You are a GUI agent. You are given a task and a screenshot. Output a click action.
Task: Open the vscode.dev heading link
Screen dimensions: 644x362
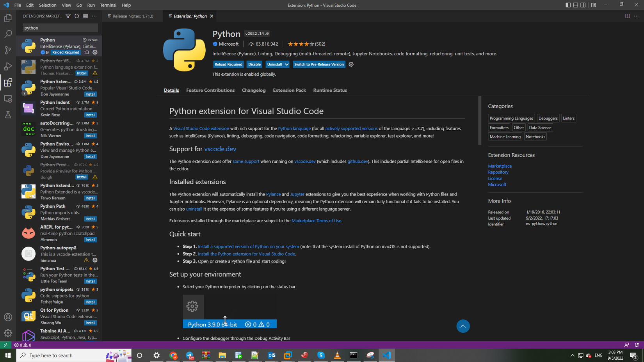220,149
